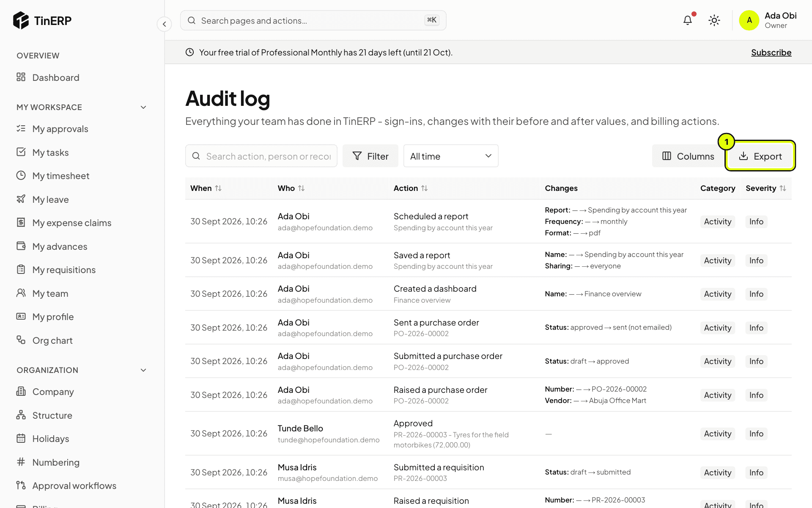Click the Org chart icon
This screenshot has height=508, width=812.
point(21,340)
